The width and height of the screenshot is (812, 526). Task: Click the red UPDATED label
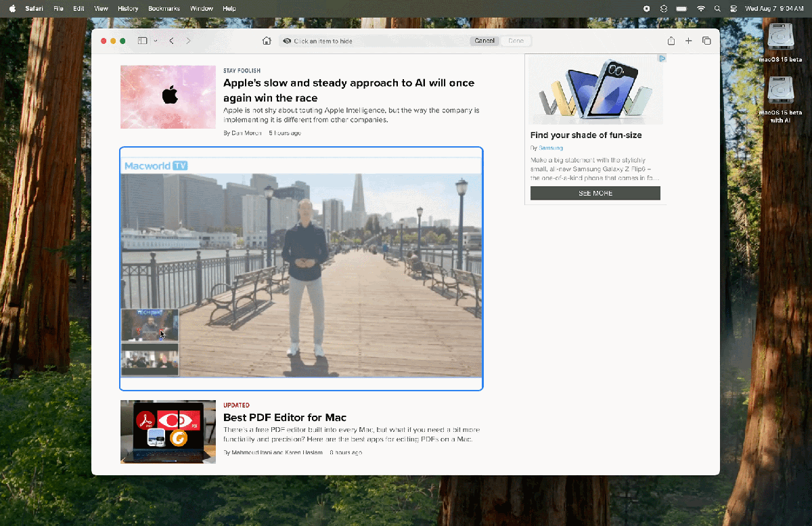pyautogui.click(x=236, y=405)
